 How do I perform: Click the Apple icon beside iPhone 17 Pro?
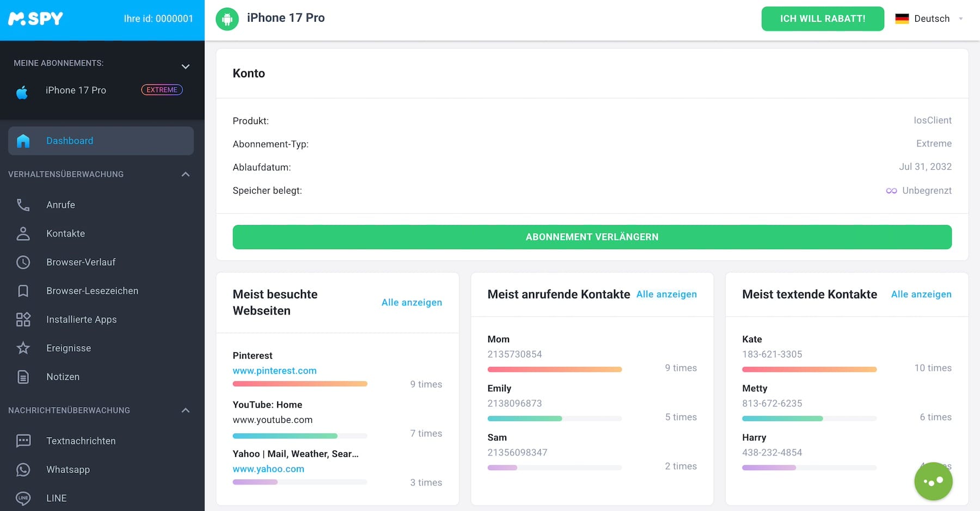tap(22, 92)
